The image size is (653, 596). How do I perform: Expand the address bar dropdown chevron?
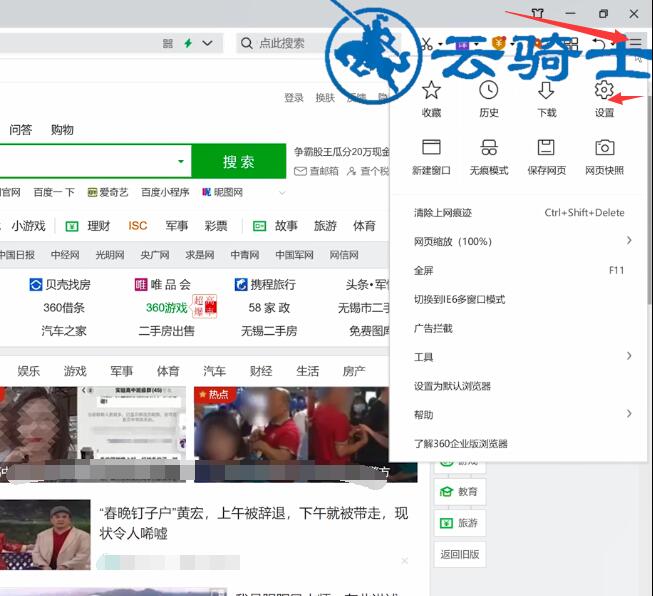tap(207, 43)
